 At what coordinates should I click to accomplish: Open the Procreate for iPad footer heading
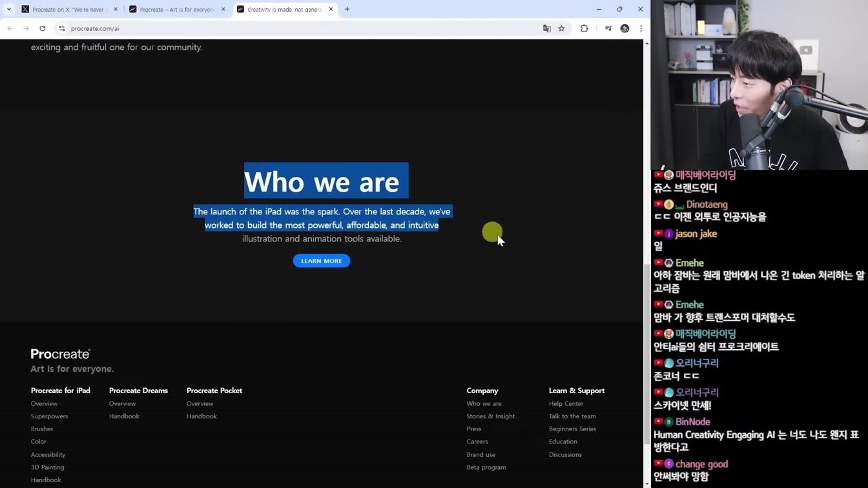(61, 391)
